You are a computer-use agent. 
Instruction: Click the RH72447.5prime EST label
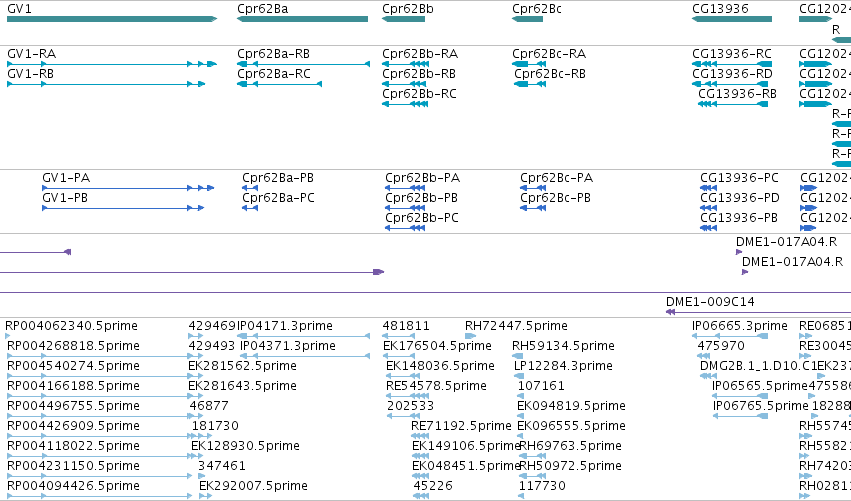[x=516, y=326]
